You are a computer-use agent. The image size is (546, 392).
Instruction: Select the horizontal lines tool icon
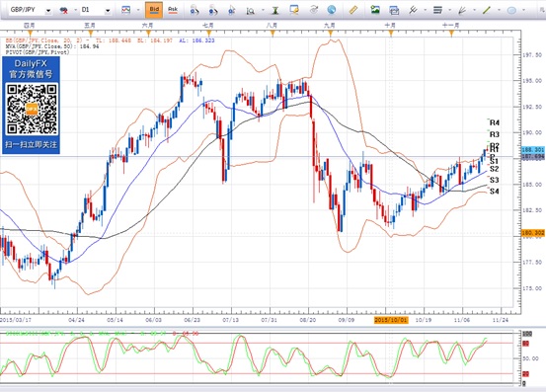click(437, 10)
